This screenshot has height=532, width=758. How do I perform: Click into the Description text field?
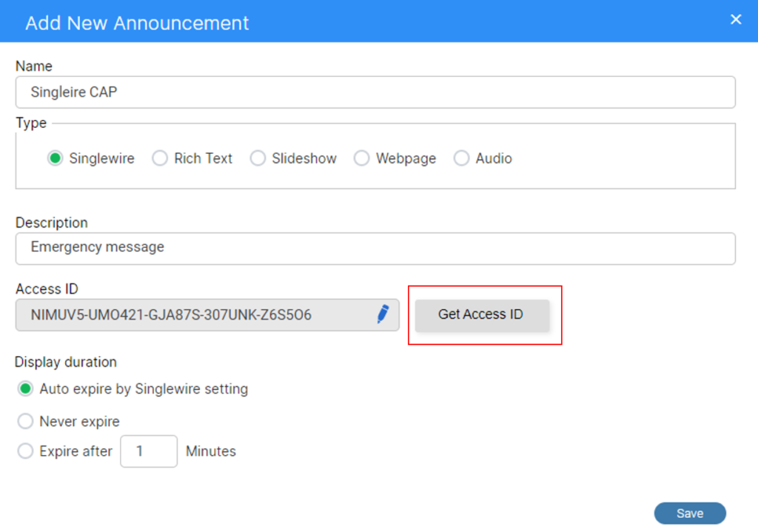coord(375,249)
